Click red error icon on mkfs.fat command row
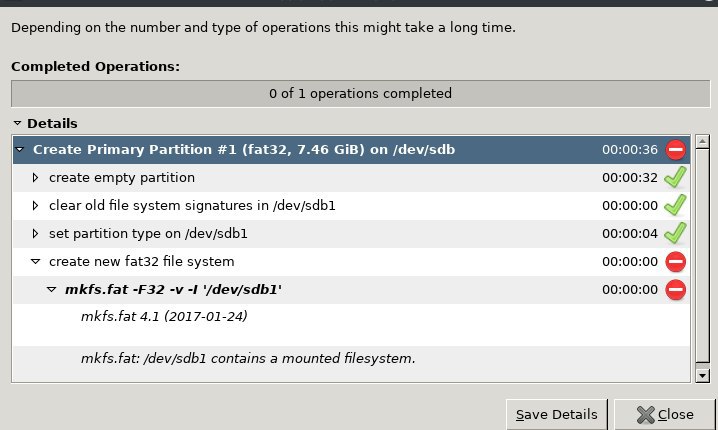The height and width of the screenshot is (430, 718). (x=675, y=290)
